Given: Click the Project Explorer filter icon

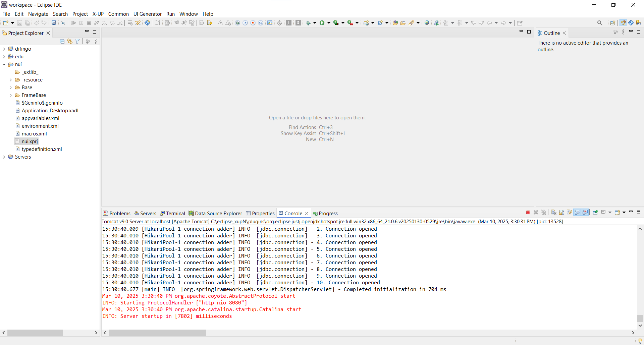Looking at the screenshot, I should point(77,41).
